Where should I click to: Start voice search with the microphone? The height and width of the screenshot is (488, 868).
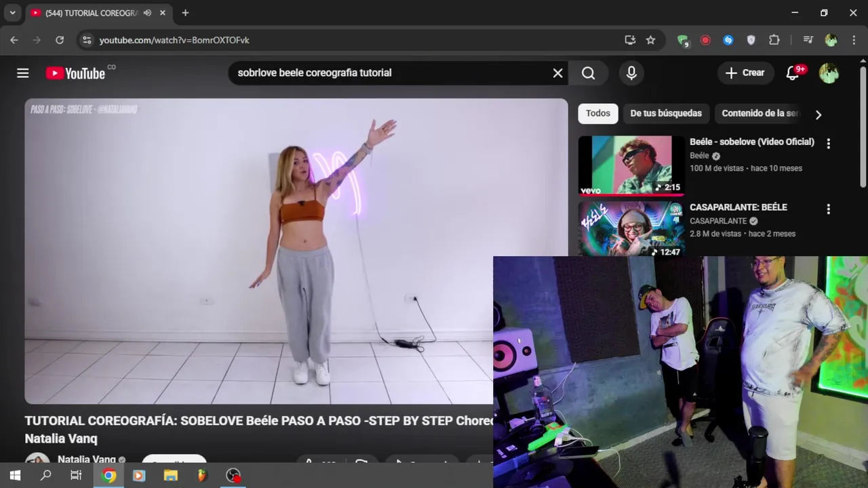tap(631, 73)
